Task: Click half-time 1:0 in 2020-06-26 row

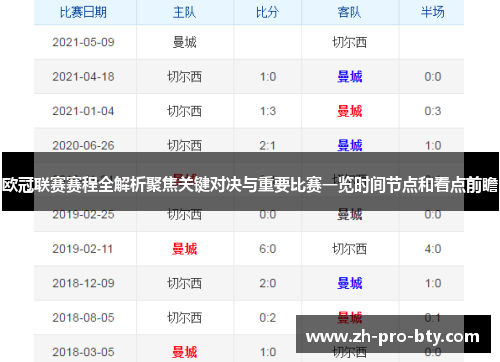Action: [x=433, y=146]
